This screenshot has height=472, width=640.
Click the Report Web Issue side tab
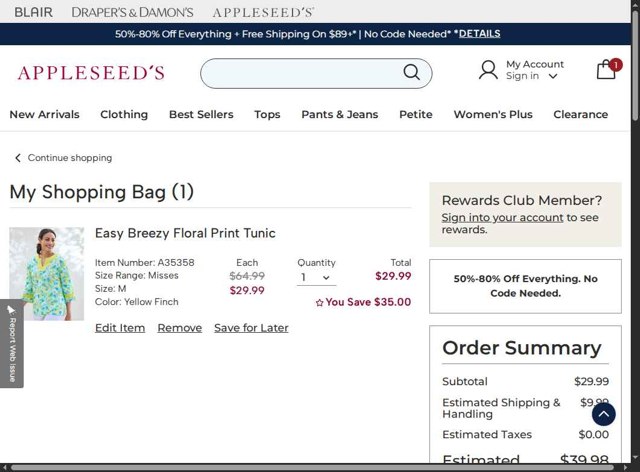(x=12, y=343)
